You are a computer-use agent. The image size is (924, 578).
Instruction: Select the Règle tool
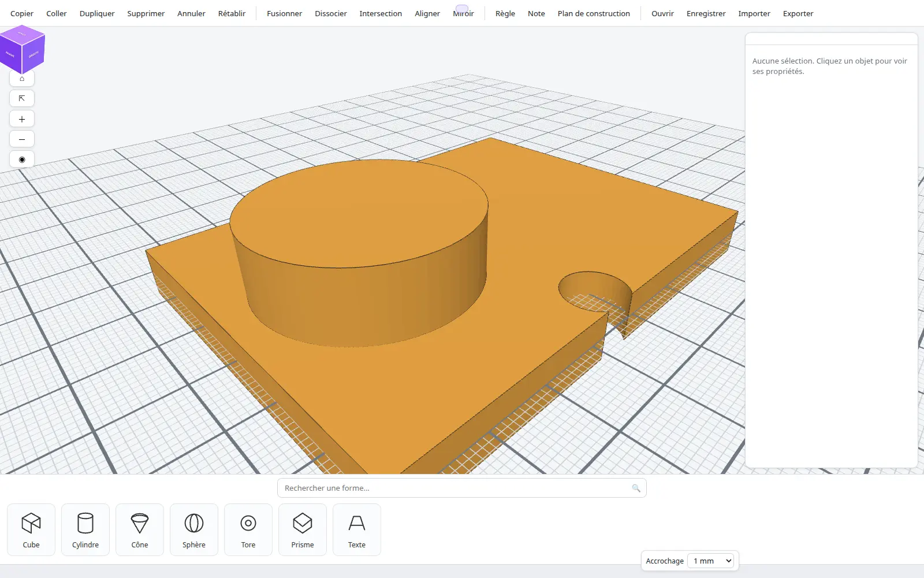[x=505, y=13]
